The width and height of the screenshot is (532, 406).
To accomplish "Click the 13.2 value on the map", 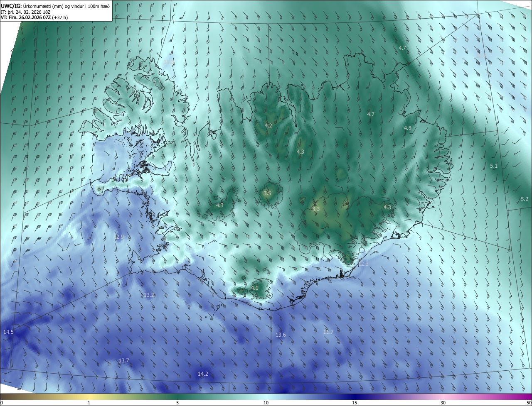I will [149, 295].
